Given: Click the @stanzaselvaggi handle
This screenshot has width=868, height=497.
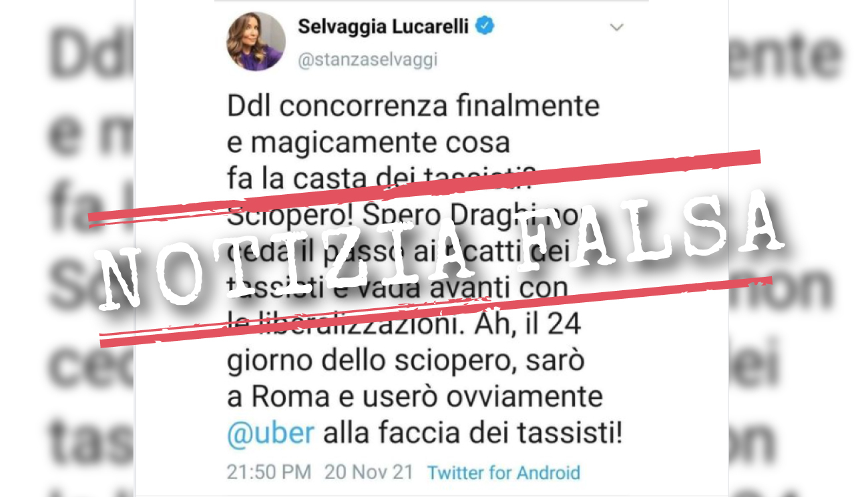Looking at the screenshot, I should click(368, 59).
